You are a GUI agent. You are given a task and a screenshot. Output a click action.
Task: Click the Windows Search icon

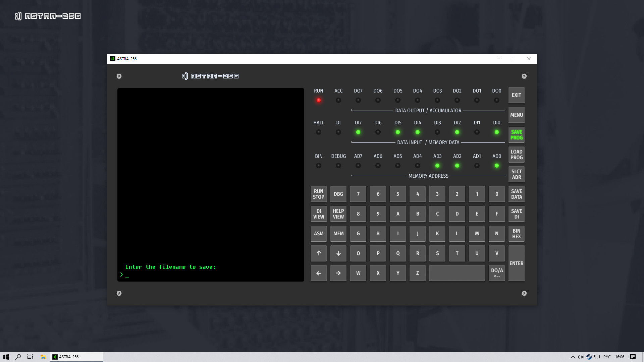[x=18, y=357]
